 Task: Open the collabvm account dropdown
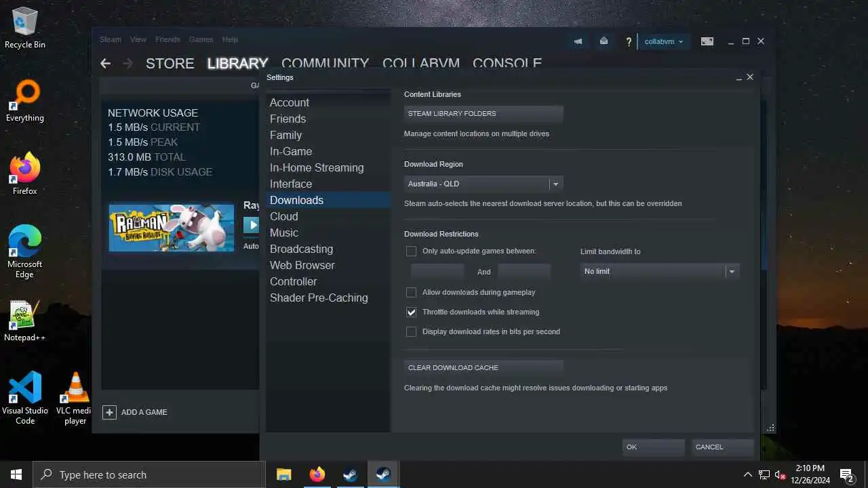[664, 41]
